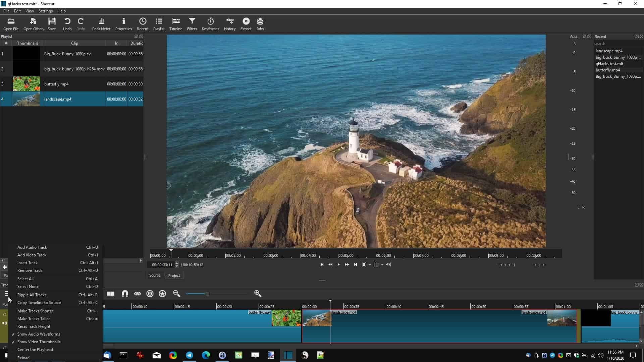Toggle Show Audio Waveforms option
Screen dimensions: 644x362
[39, 334]
